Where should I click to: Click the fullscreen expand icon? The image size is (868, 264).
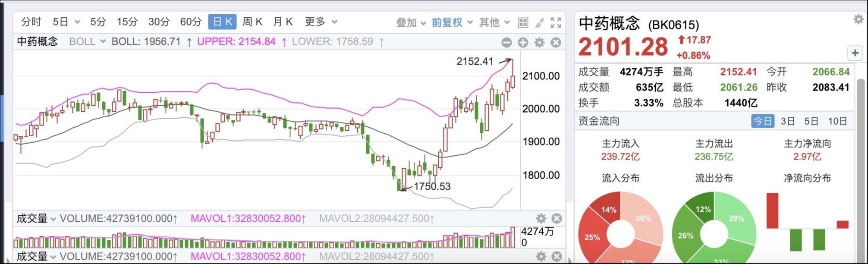pos(556,22)
